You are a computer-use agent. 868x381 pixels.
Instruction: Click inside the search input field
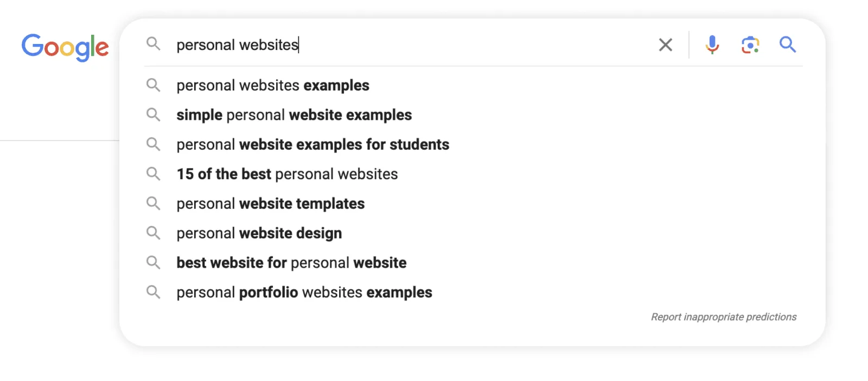pos(380,45)
